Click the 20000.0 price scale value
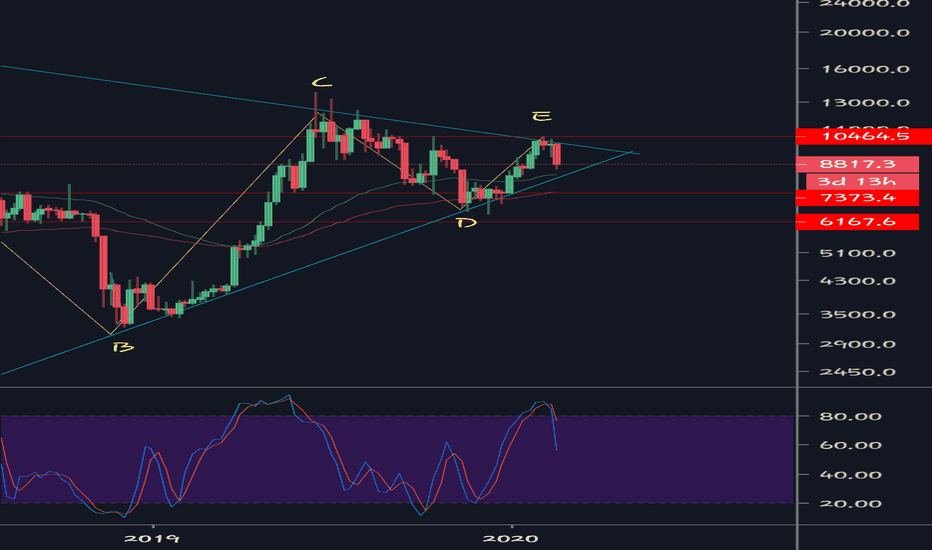The height and width of the screenshot is (550, 932). pos(865,32)
